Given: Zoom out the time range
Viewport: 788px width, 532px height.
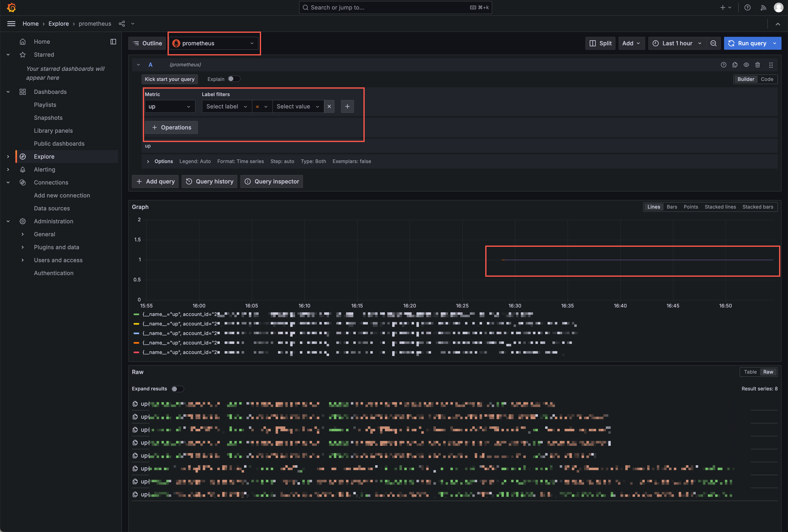Looking at the screenshot, I should tap(713, 43).
